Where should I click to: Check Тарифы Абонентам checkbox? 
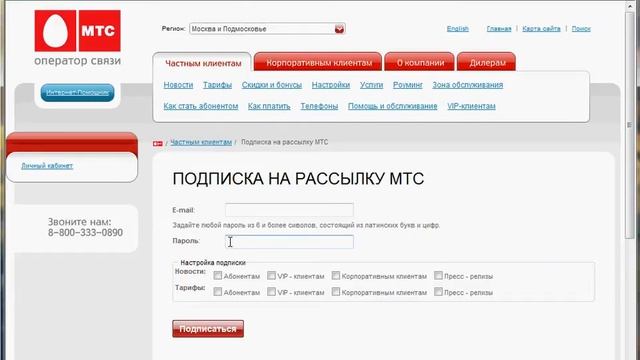point(218,291)
